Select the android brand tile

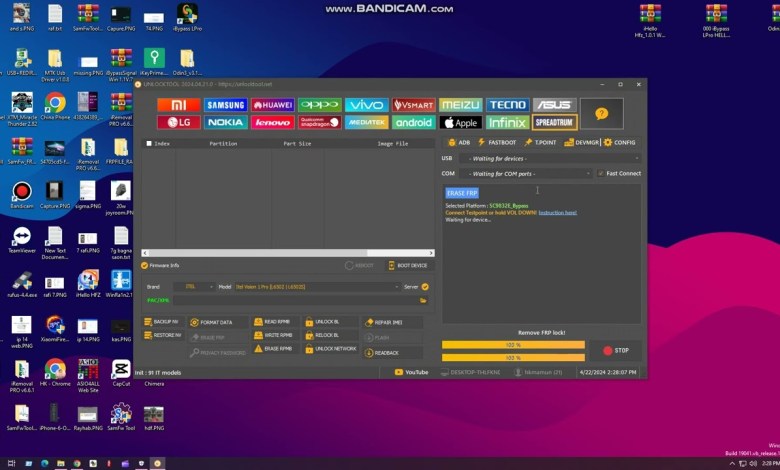point(413,122)
